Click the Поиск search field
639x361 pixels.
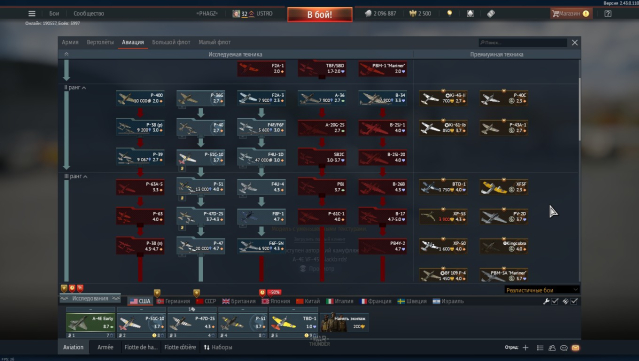523,42
